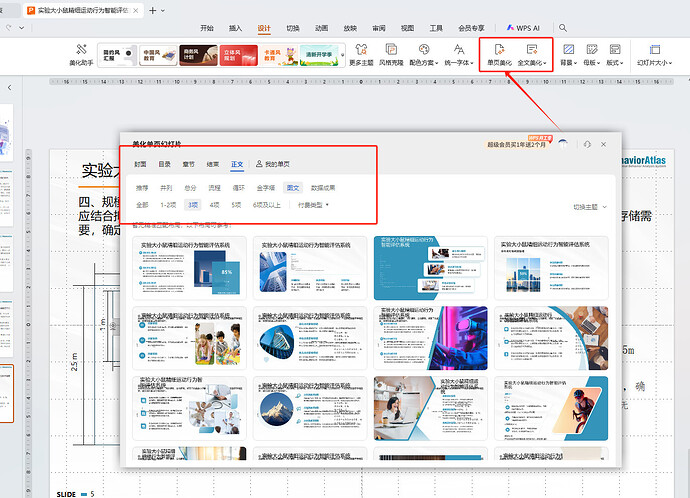Image resolution: width=690 pixels, height=498 pixels.
Task: Open the 美化助手 beautify assistant
Action: pyautogui.click(x=81, y=54)
